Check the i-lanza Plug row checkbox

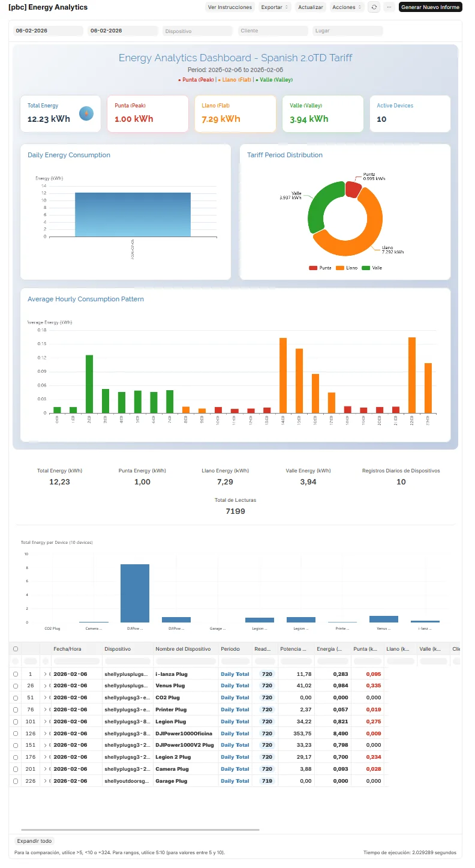tap(16, 674)
